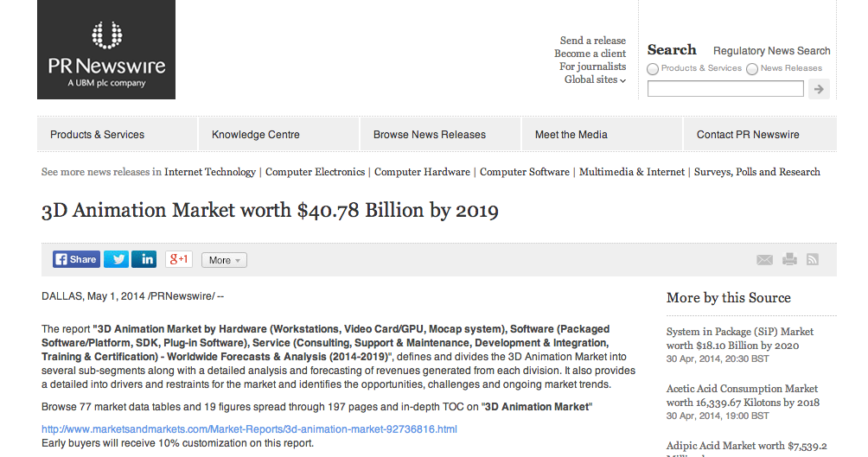Open the Knowledge Centre menu
868x457 pixels.
point(256,135)
